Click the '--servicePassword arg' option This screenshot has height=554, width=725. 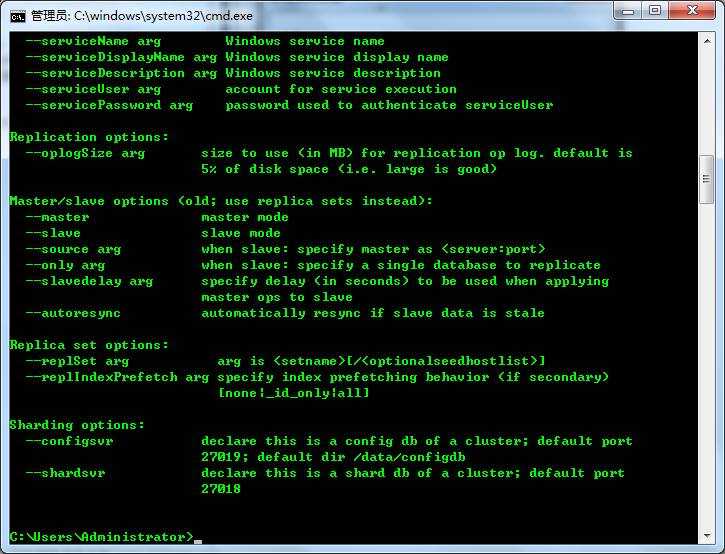click(109, 105)
